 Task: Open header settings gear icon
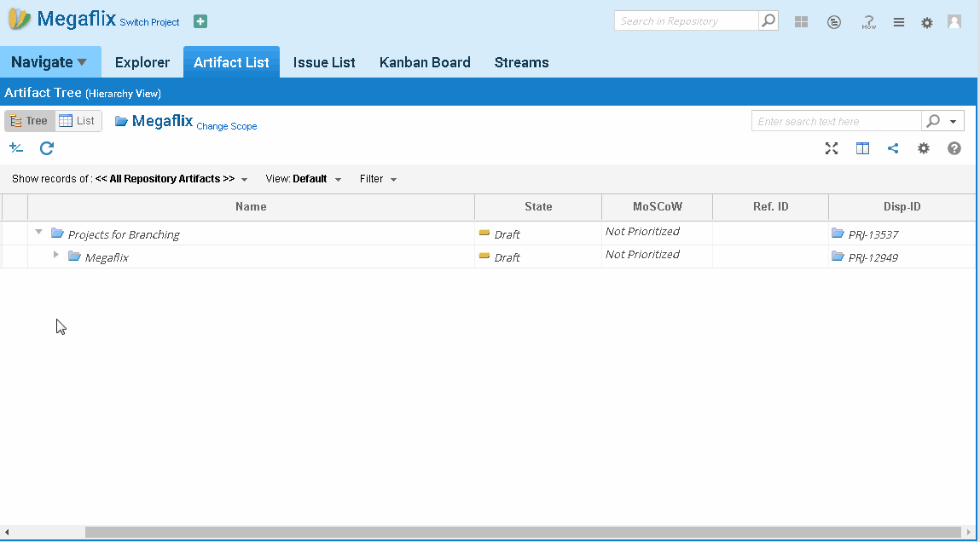tap(927, 22)
